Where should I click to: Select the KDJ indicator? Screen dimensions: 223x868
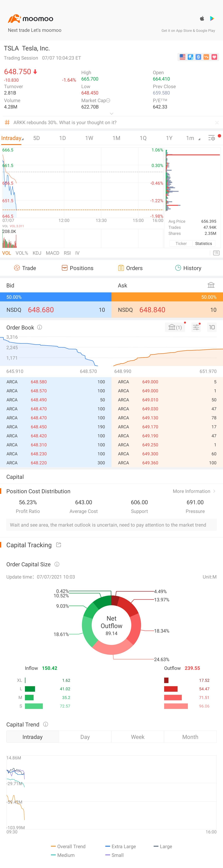click(x=37, y=253)
